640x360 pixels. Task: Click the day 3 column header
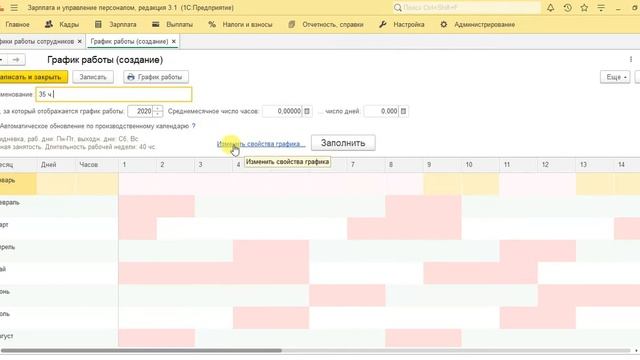point(213,164)
